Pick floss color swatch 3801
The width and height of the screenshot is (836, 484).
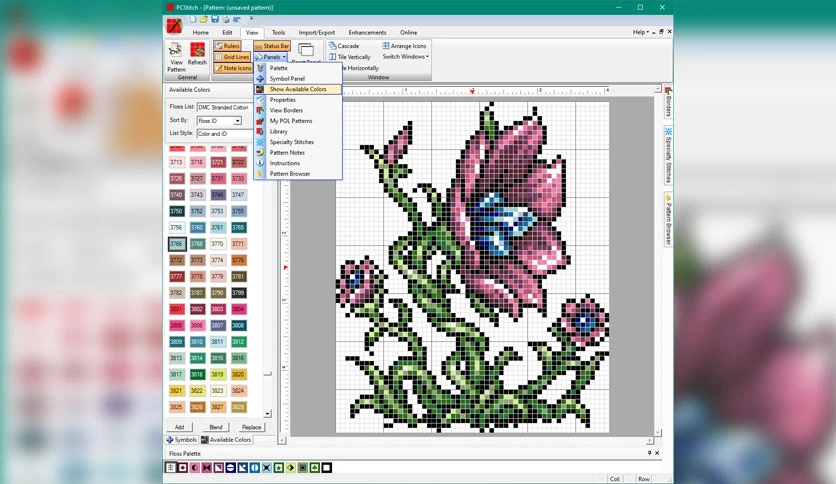tap(176, 309)
